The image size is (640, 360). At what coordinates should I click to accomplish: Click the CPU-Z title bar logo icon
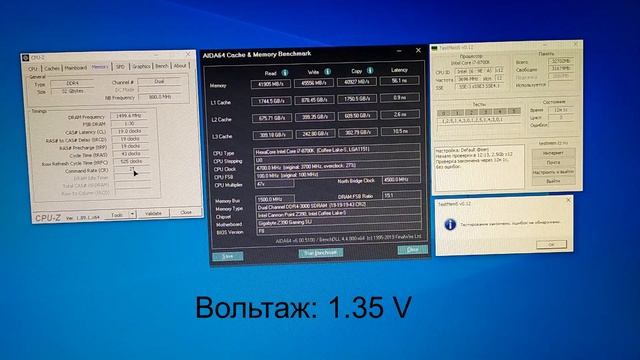click(26, 58)
